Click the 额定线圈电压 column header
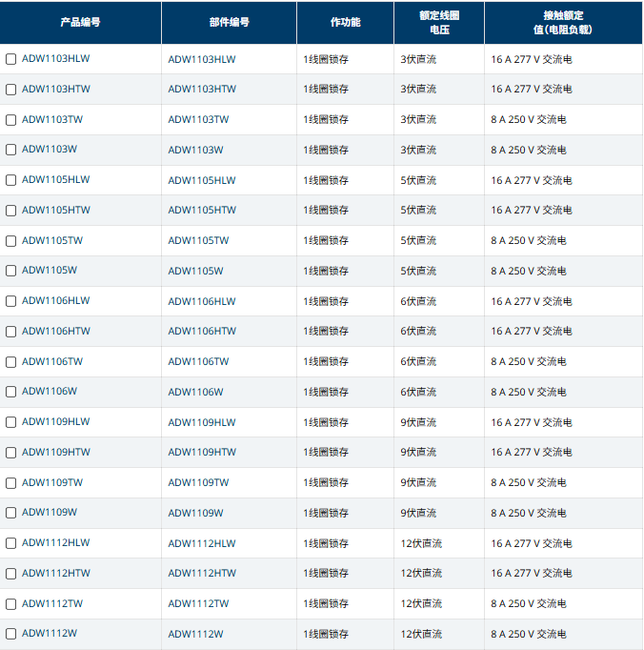 pyautogui.click(x=438, y=22)
